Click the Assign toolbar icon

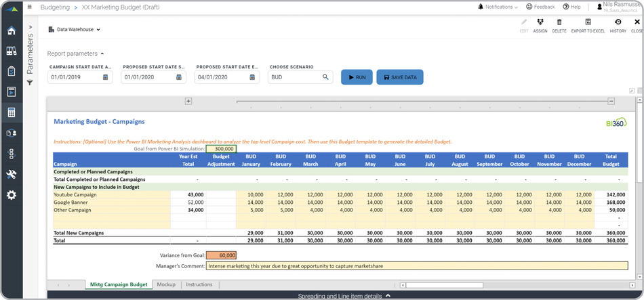click(540, 22)
